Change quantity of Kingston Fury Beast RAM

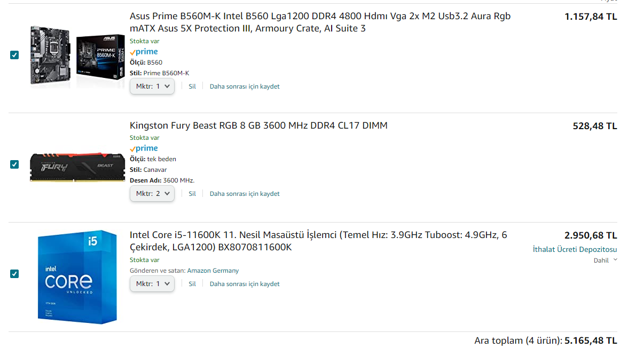tap(152, 194)
